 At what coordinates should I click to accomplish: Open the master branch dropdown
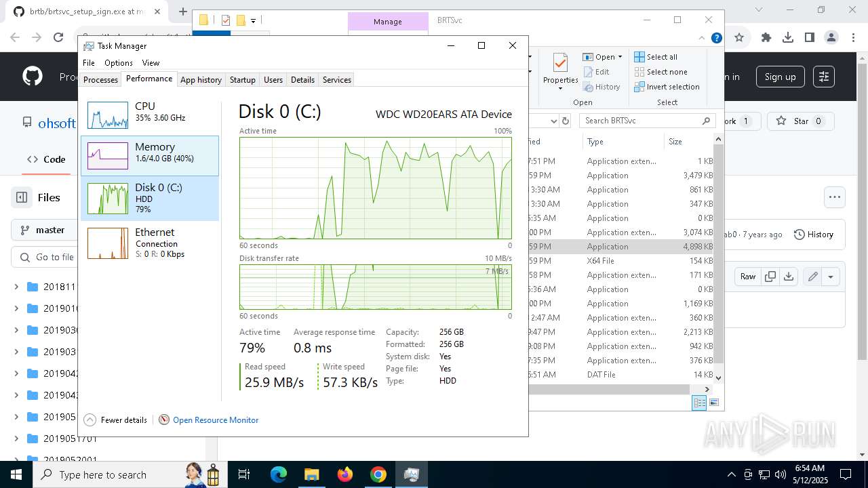(44, 230)
